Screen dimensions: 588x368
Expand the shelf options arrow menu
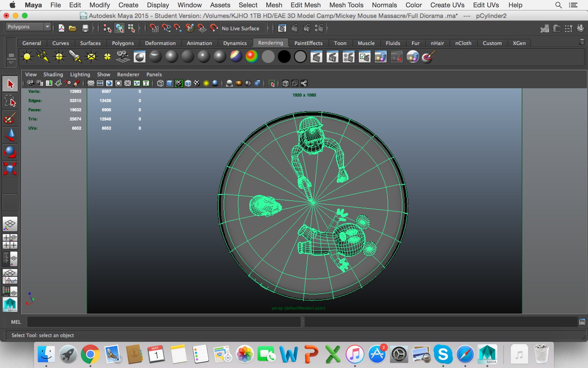point(11,63)
